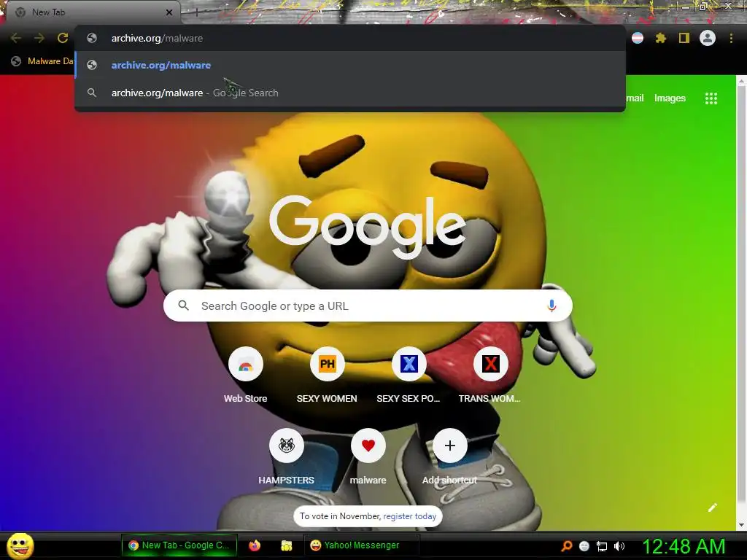This screenshot has width=747, height=560.
Task: Click the register today link
Action: click(x=410, y=516)
